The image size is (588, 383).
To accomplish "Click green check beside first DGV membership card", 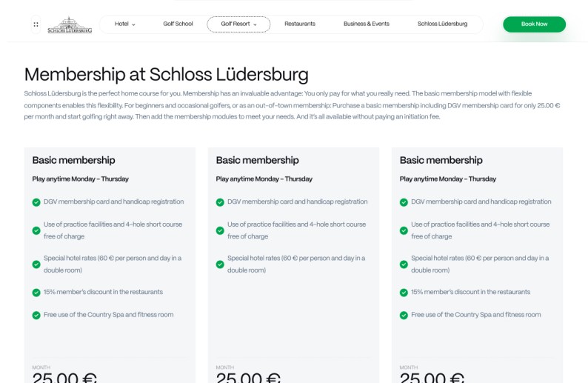I will pyautogui.click(x=36, y=202).
